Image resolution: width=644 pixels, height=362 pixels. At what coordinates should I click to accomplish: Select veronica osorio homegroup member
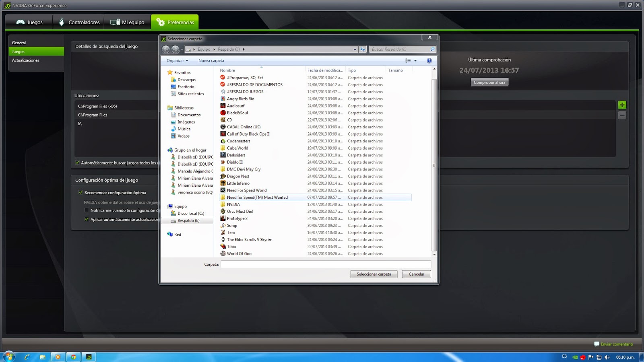[x=192, y=192]
